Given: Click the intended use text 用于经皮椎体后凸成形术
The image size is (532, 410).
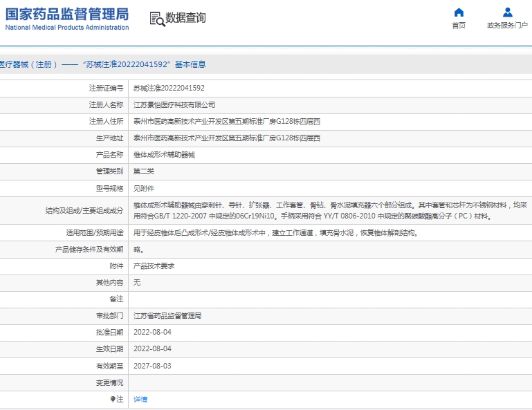Looking at the screenshot, I should click(275, 232).
